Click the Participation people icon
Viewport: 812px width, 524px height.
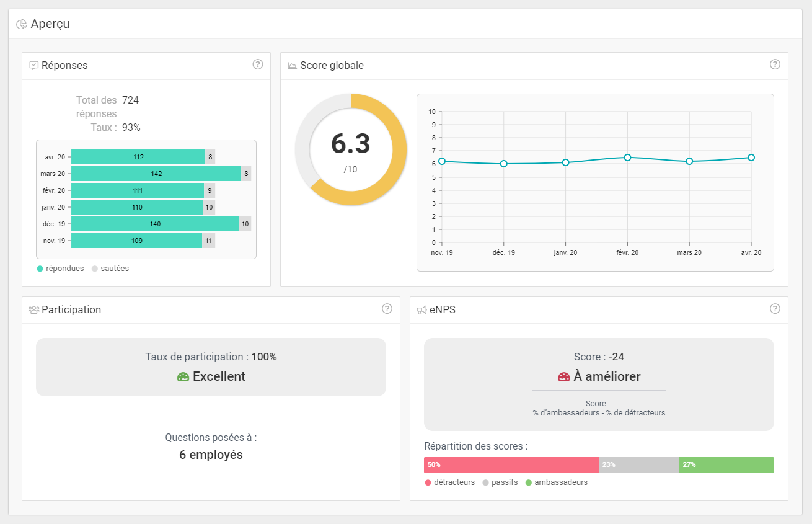(34, 310)
